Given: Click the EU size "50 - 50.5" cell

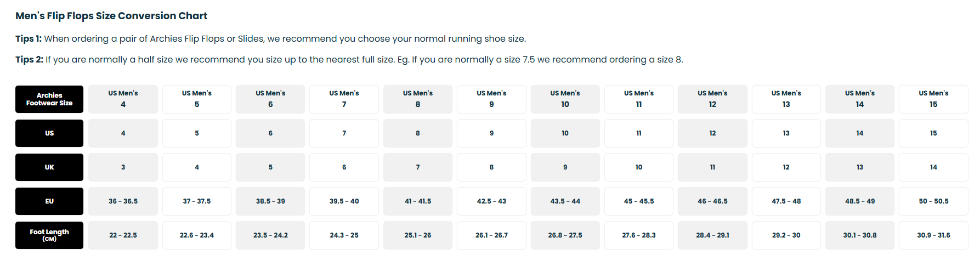Looking at the screenshot, I should (933, 201).
